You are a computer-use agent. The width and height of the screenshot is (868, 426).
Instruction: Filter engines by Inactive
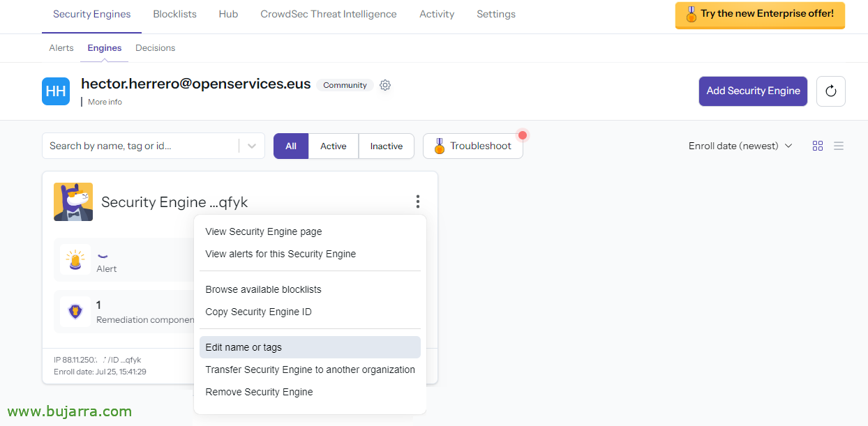coord(387,146)
